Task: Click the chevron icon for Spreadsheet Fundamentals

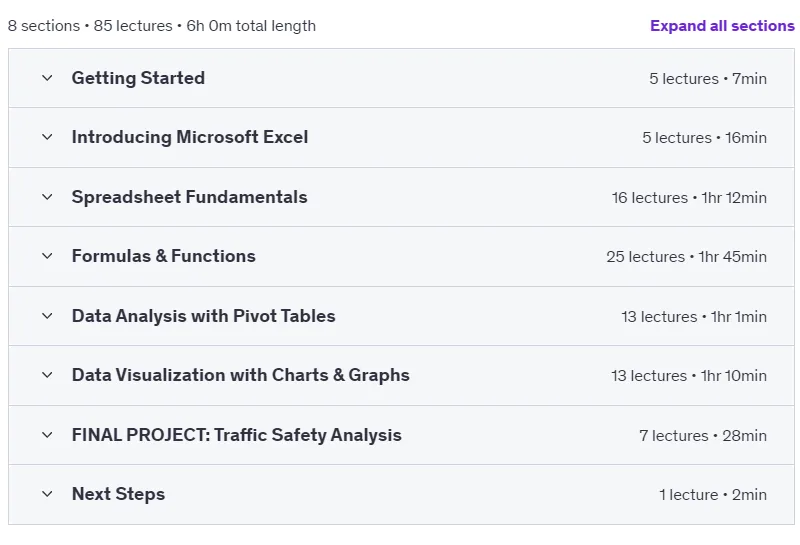Action: coord(47,197)
